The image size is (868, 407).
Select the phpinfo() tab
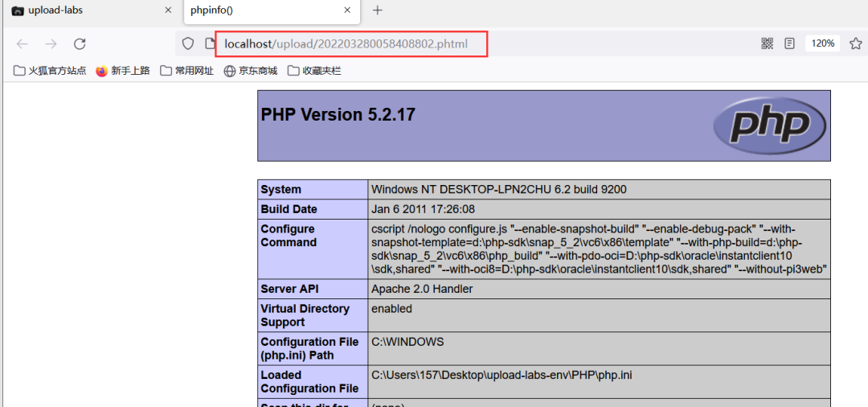coord(257,10)
